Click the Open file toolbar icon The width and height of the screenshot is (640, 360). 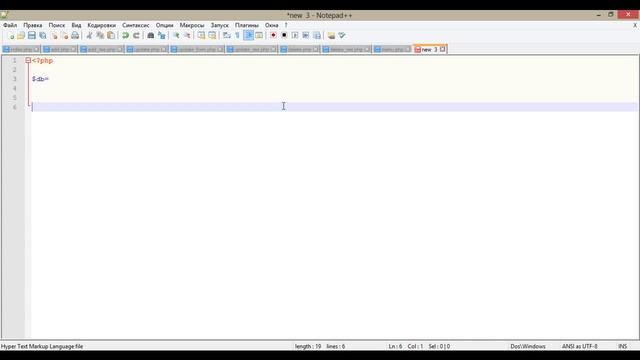coord(21,36)
